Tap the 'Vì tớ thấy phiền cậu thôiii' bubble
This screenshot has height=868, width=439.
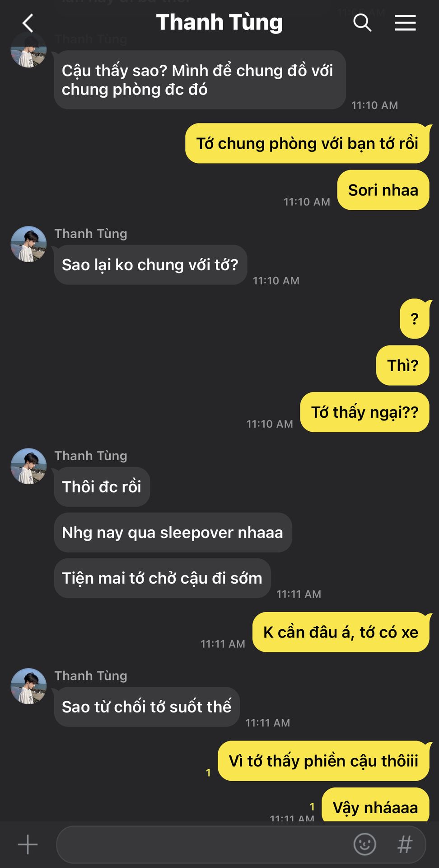323,761
